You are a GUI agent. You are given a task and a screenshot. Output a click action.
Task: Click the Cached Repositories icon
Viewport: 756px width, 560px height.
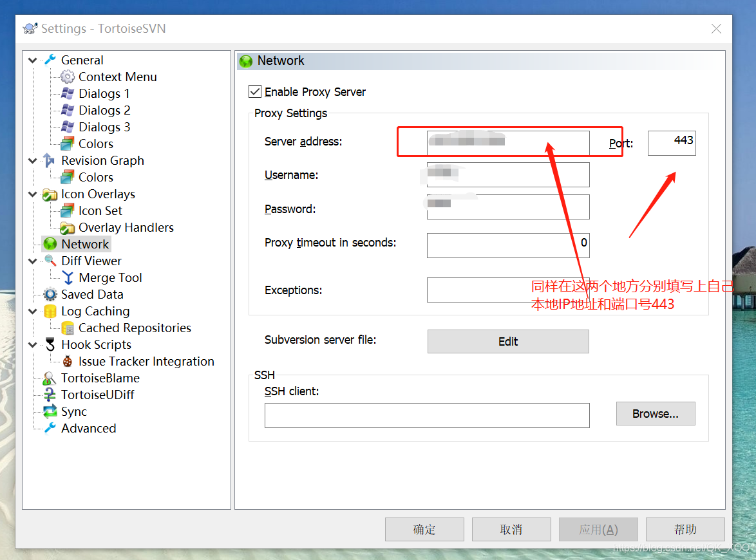[68, 328]
